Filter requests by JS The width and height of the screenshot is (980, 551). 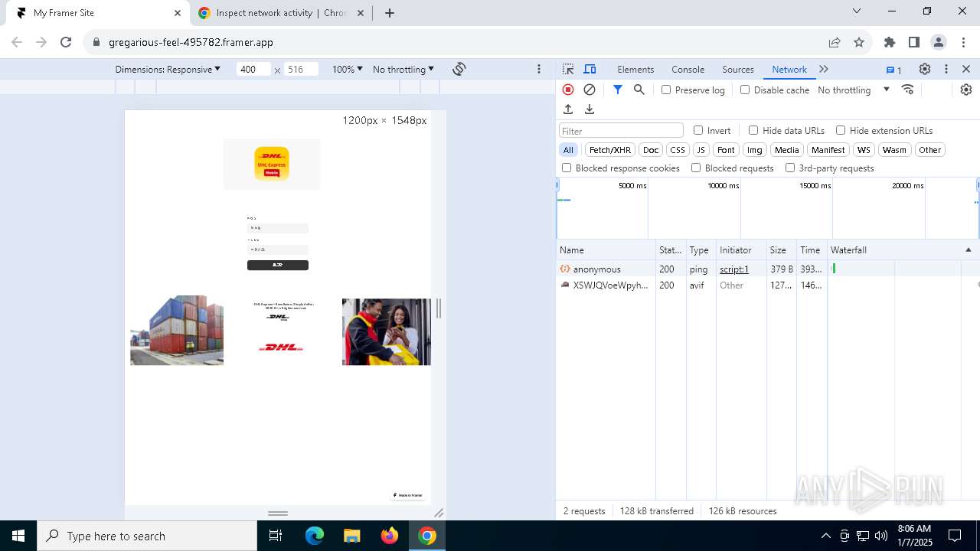click(701, 150)
